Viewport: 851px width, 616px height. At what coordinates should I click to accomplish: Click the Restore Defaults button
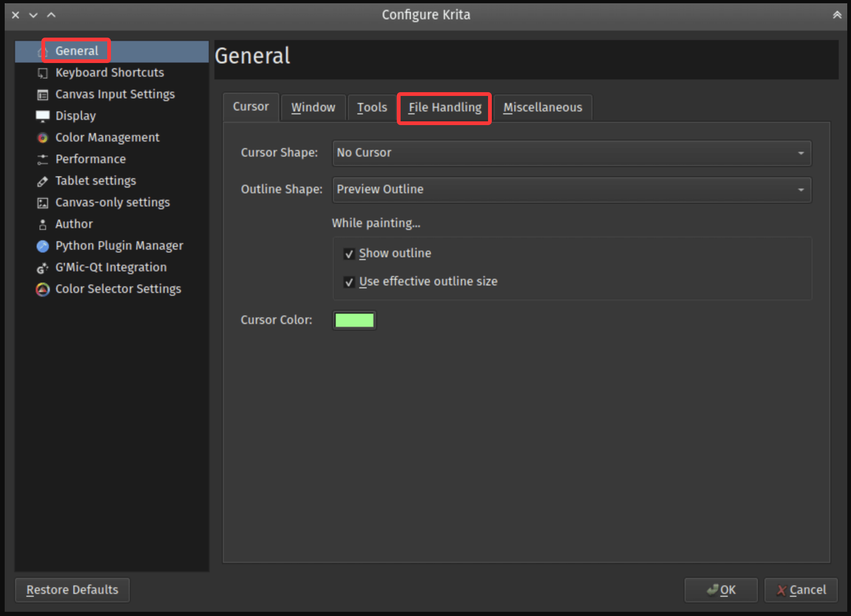point(72,590)
